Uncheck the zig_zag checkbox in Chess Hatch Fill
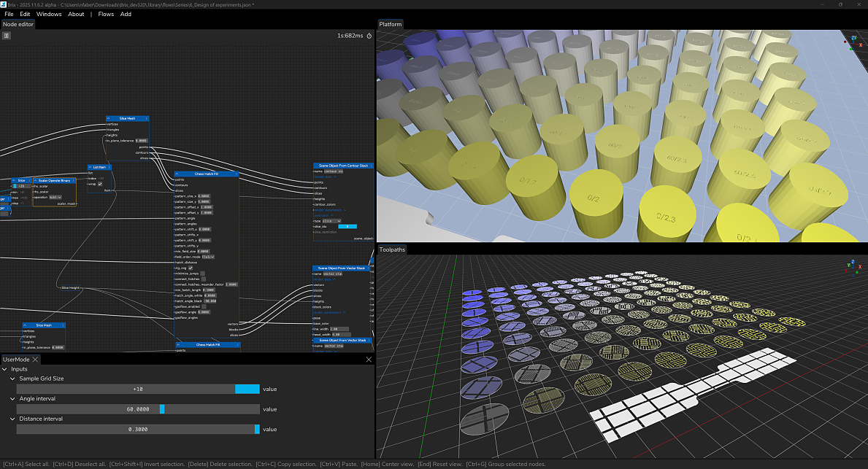868x469 pixels. click(191, 268)
